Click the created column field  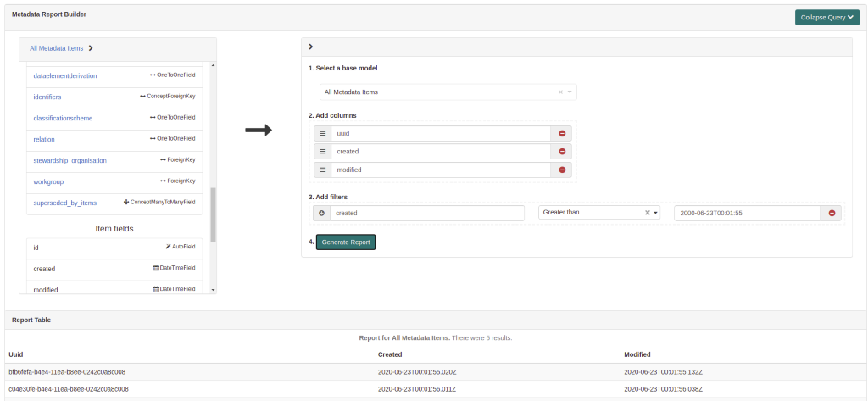point(441,152)
